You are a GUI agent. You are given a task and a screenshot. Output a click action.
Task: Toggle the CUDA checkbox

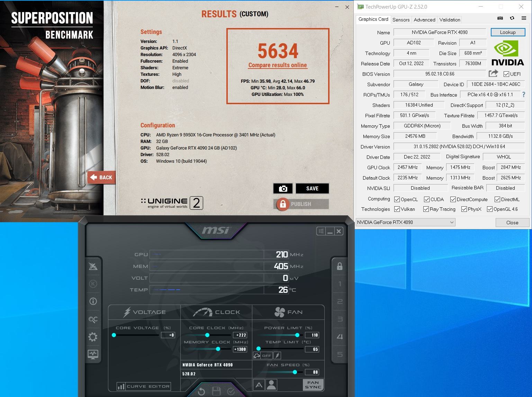click(x=427, y=199)
